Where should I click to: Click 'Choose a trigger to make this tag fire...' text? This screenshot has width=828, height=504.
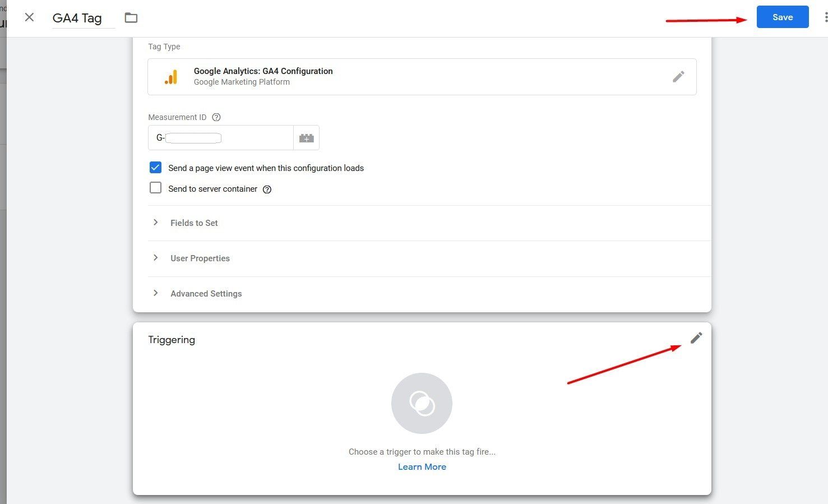(x=422, y=452)
